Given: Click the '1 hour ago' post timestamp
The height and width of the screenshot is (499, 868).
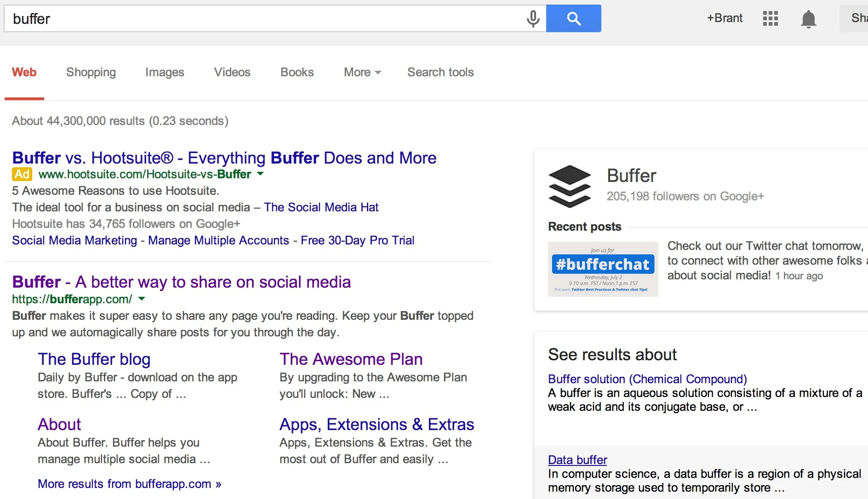Looking at the screenshot, I should 799,276.
